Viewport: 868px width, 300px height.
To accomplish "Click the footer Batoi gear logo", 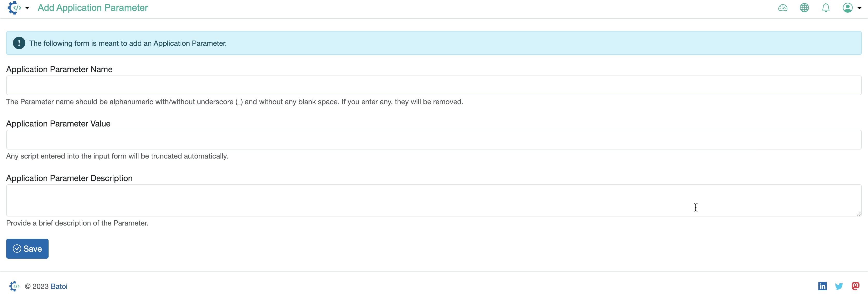I will [14, 286].
